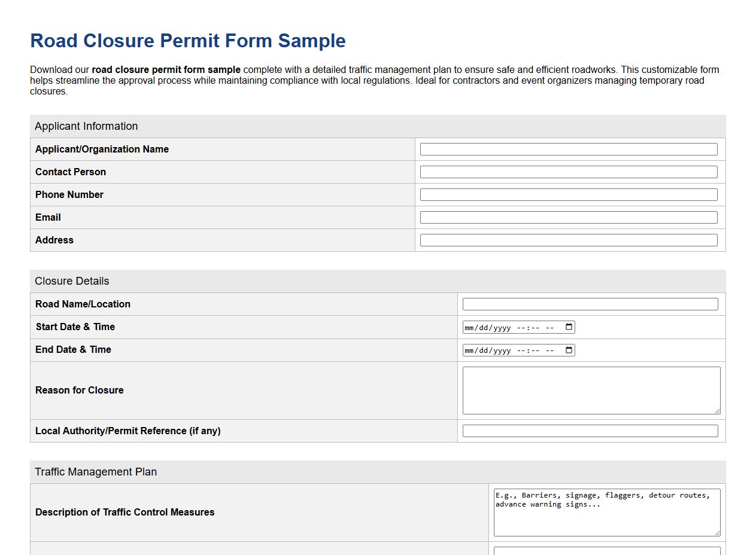Select the month segment of Start Date
The image size is (756, 555).
470,327
